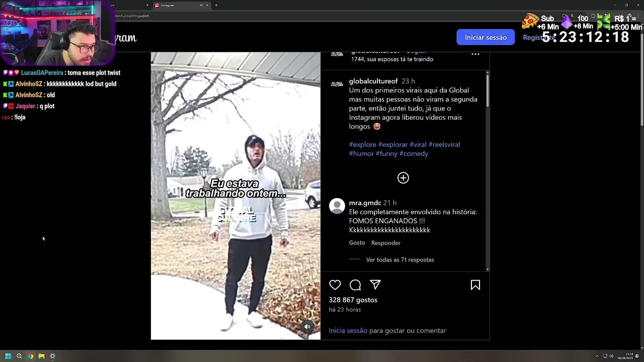
Task: Share the post with the paper plane icon
Action: [375, 285]
